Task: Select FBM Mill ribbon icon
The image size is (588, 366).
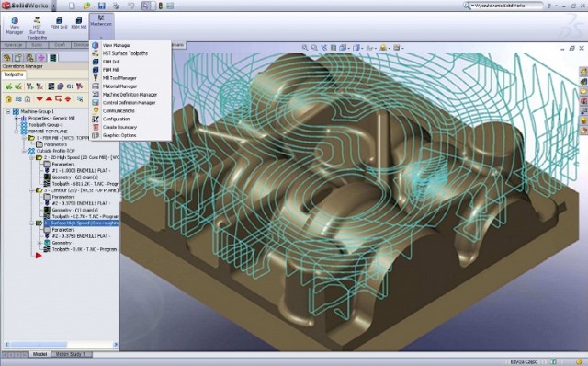Action: click(79, 23)
